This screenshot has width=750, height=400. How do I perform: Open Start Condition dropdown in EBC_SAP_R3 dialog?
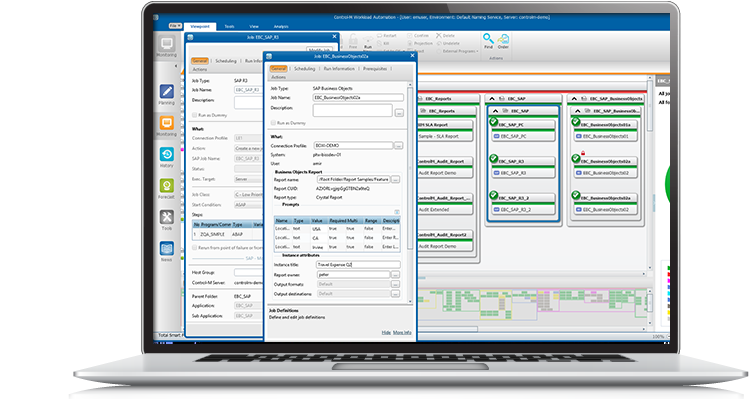[x=248, y=205]
